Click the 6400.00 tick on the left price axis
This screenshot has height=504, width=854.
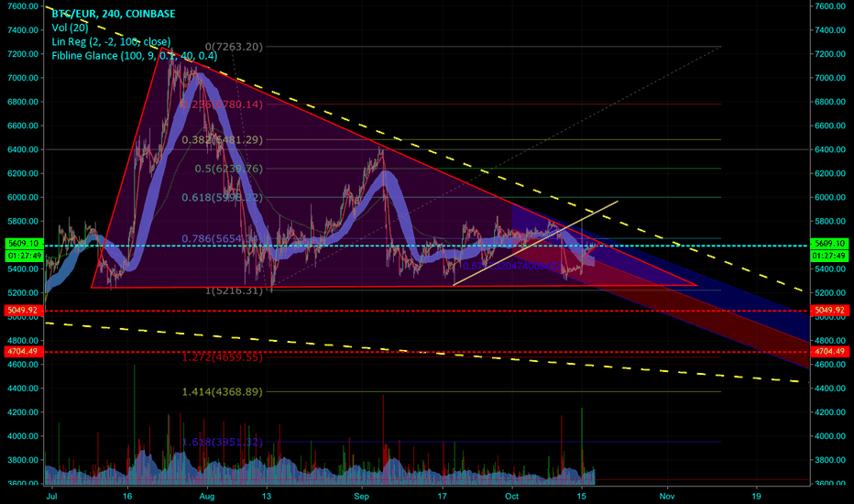pos(23,149)
